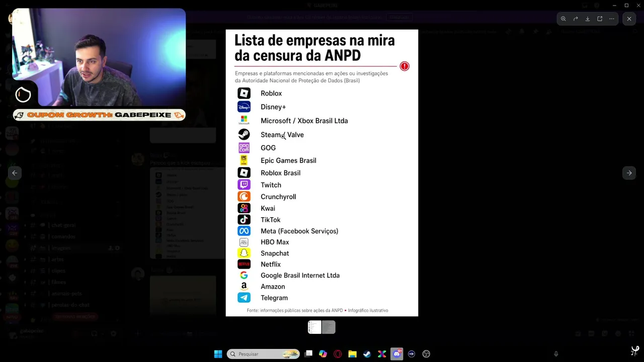
Task: Click 'Epic Games Brasil' in the list
Action: tap(288, 160)
